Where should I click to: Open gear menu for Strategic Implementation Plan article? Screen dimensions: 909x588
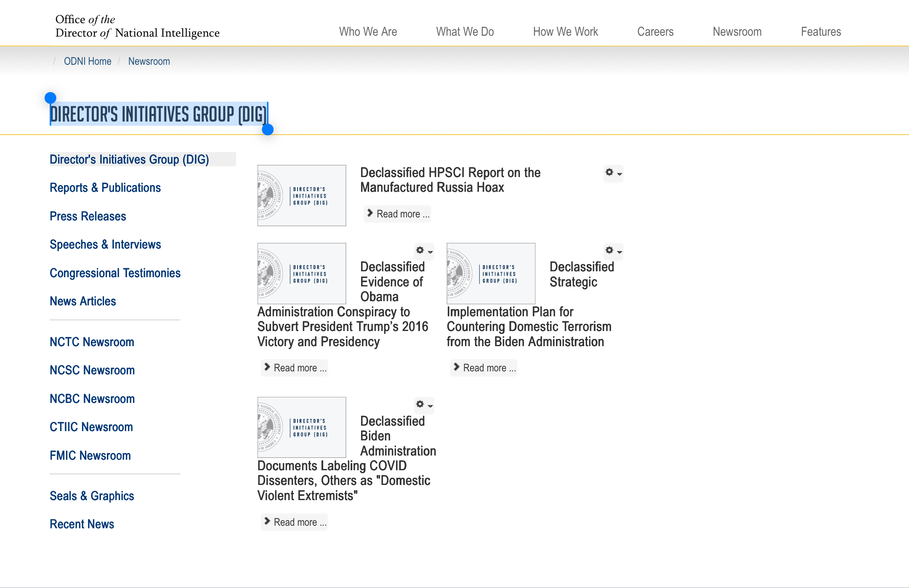(x=613, y=251)
